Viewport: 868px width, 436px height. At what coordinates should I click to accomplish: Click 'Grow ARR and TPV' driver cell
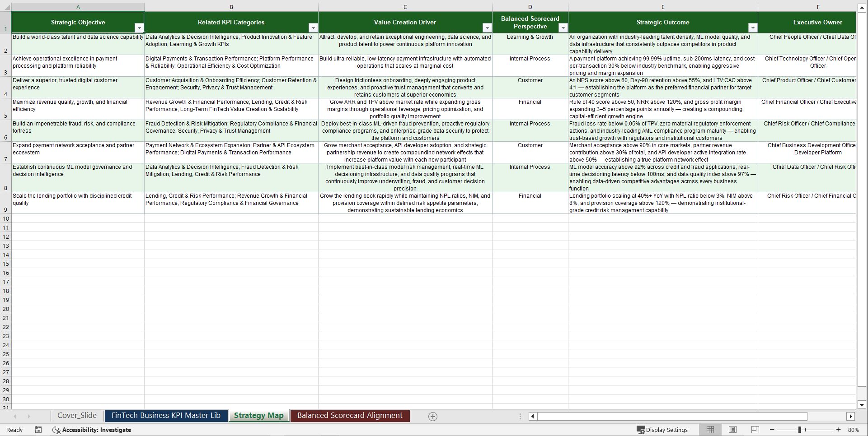(405, 109)
